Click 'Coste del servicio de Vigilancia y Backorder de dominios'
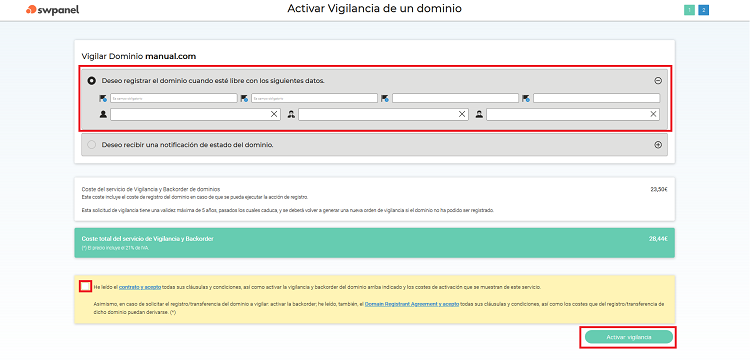Image resolution: width=750 pixels, height=360 pixels. [x=151, y=189]
